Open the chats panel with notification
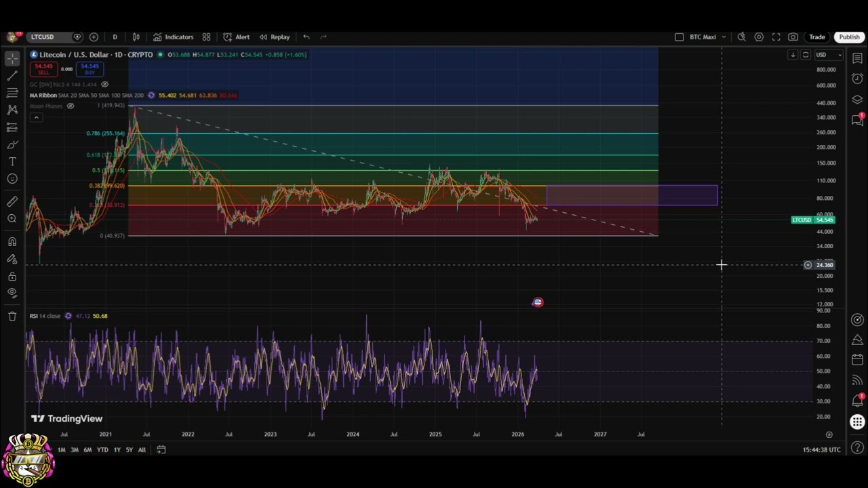This screenshot has height=488, width=868. (857, 120)
